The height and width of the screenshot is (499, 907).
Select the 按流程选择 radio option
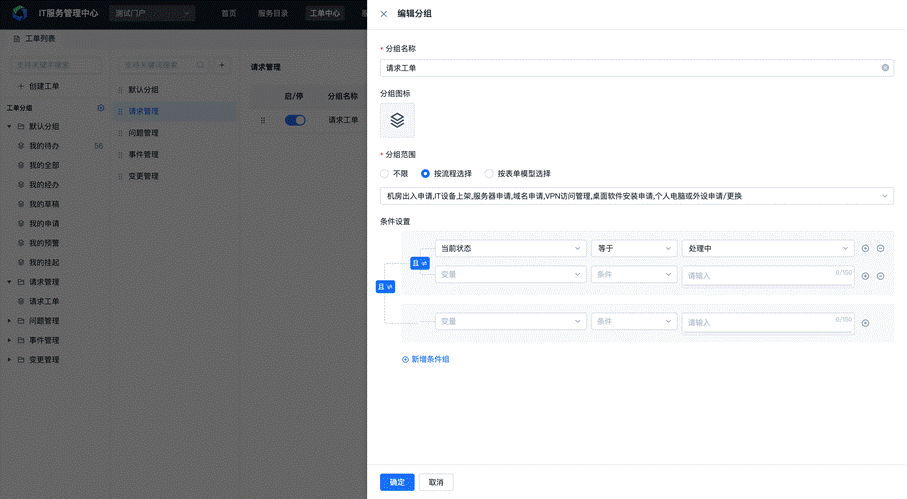[425, 173]
